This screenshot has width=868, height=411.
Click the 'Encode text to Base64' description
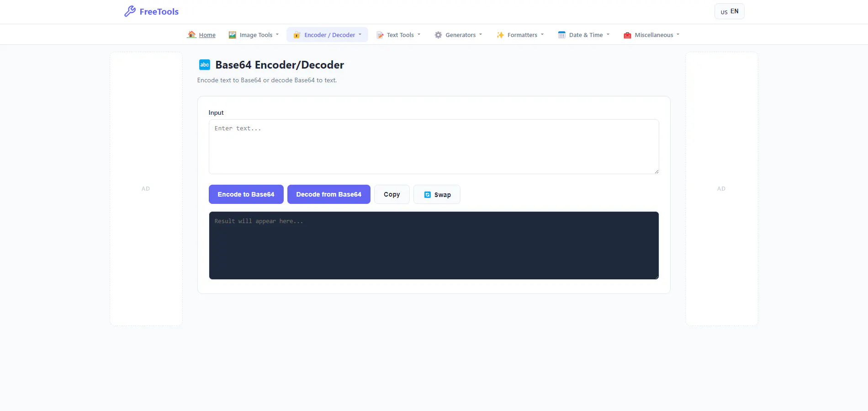point(267,80)
